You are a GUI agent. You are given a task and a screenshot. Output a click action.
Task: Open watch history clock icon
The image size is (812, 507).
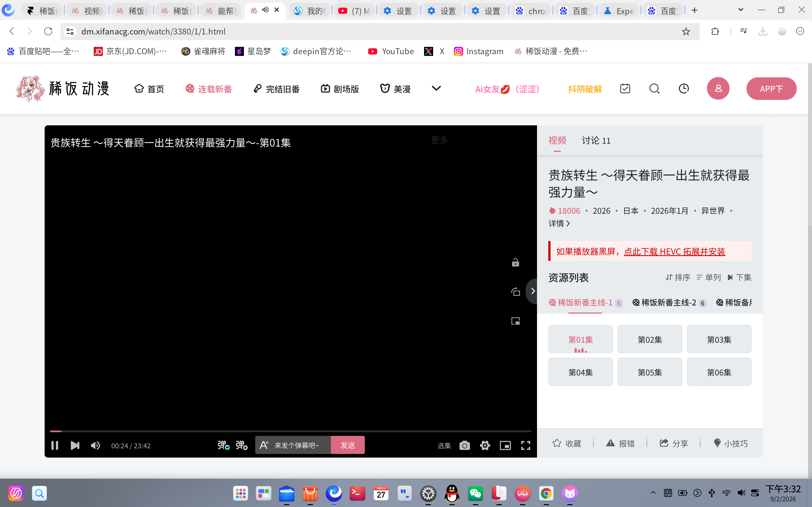tap(684, 89)
